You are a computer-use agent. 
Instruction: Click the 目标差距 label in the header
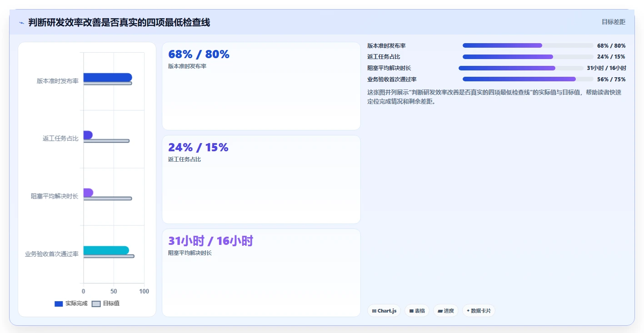click(x=614, y=22)
